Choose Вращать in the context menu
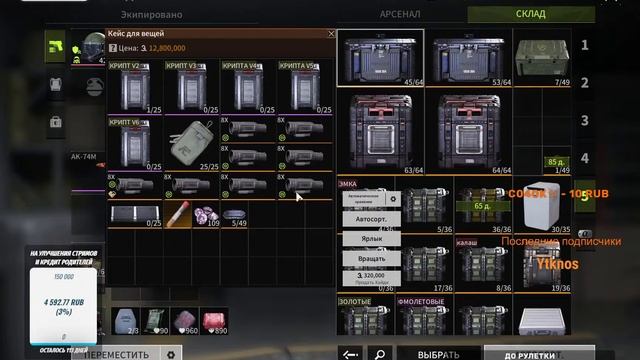The image size is (640, 360). [x=371, y=259]
